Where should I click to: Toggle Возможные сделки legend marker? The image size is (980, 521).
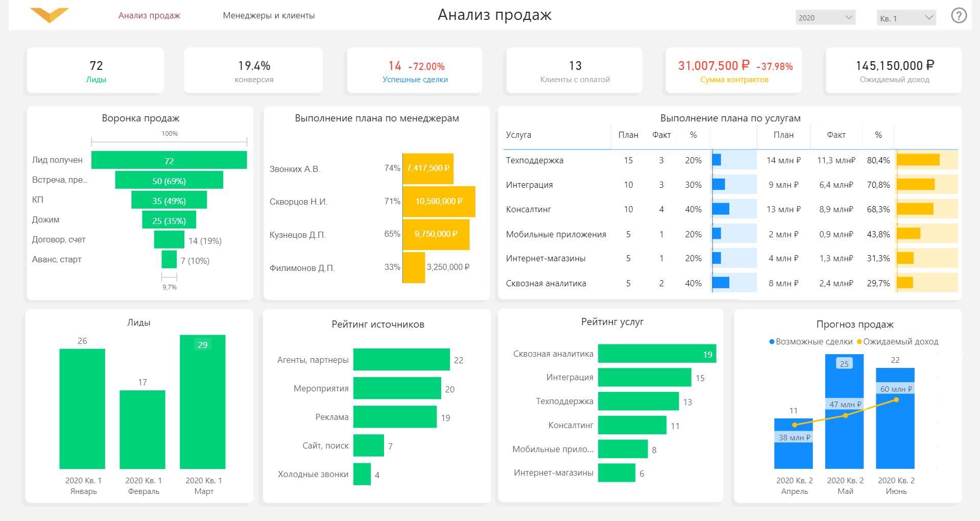pyautogui.click(x=772, y=342)
